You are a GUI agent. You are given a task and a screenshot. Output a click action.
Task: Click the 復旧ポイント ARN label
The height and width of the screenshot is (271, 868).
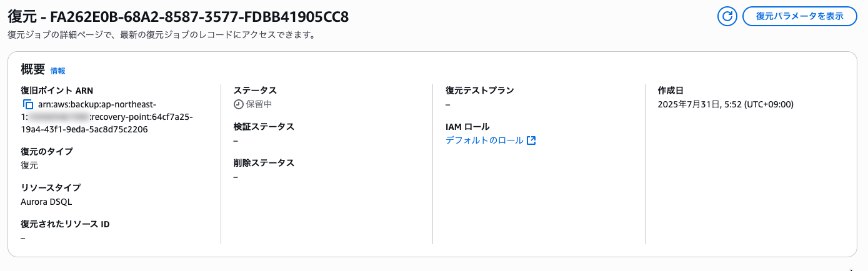pyautogui.click(x=57, y=91)
